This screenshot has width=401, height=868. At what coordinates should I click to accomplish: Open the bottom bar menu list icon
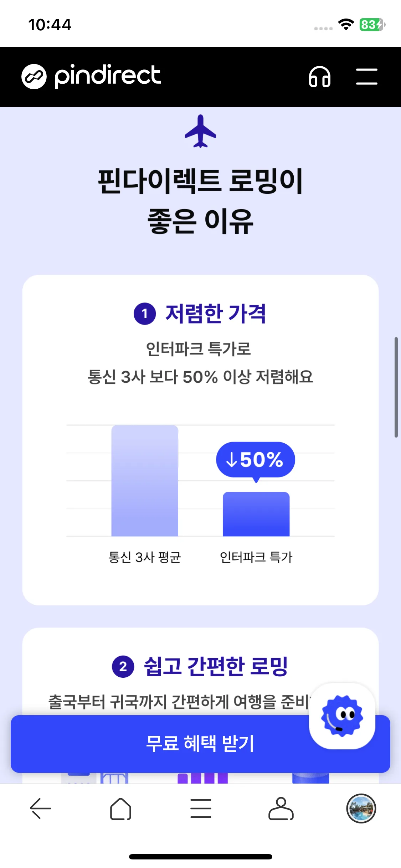click(201, 808)
